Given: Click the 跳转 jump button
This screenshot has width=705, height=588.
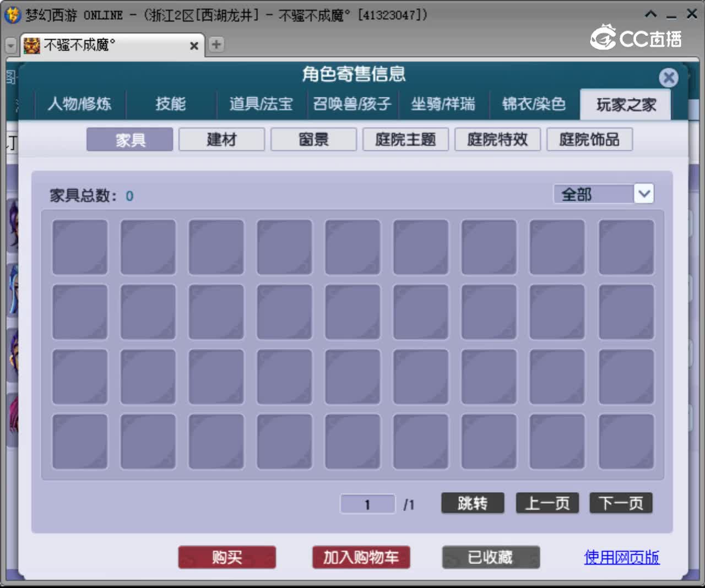Looking at the screenshot, I should 473,503.
